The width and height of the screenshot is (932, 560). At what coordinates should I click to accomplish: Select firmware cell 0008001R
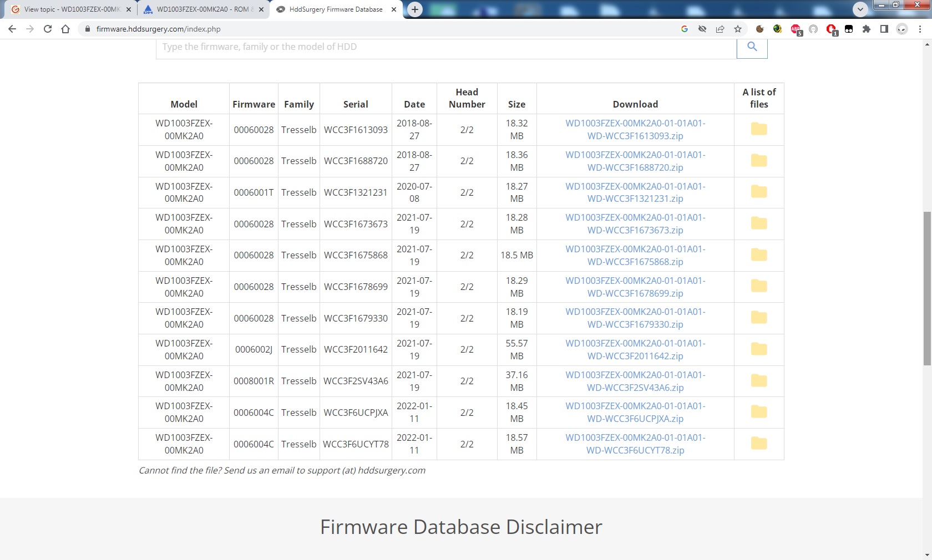[254, 381]
